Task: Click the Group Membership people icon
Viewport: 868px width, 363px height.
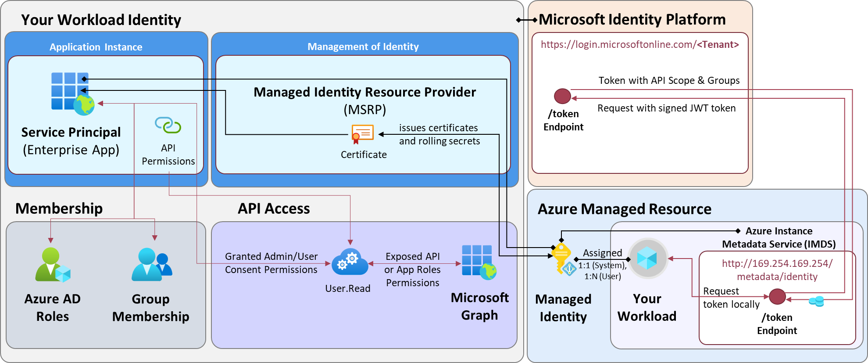Action: click(x=152, y=265)
